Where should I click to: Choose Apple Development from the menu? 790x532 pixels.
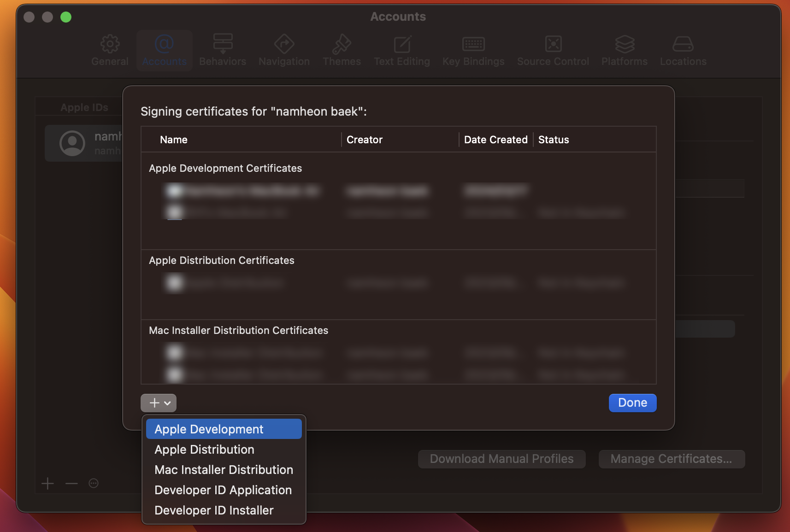tap(224, 429)
